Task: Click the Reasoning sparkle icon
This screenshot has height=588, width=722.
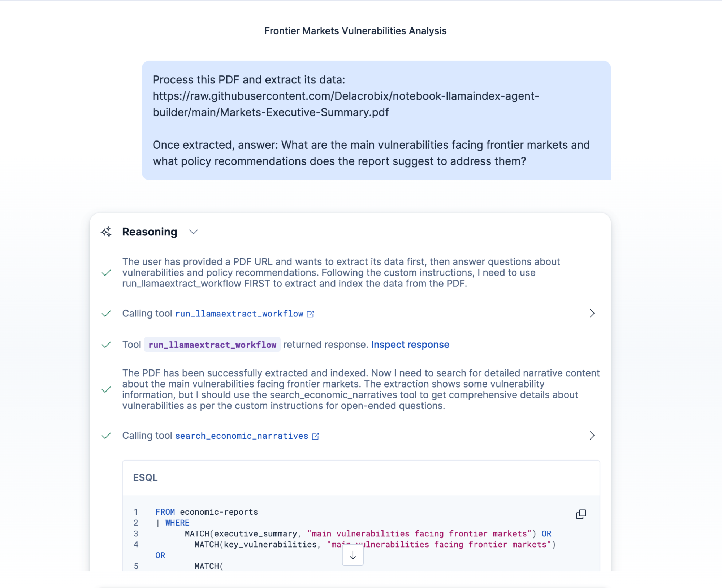Action: tap(106, 232)
